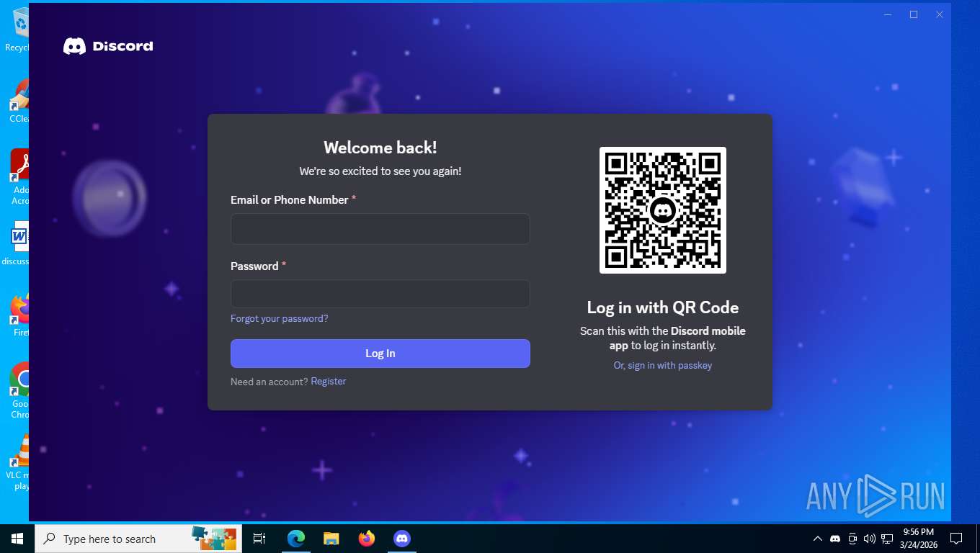Launch Microsoft Edge from the taskbar
This screenshot has width=980, height=553.
(x=295, y=539)
